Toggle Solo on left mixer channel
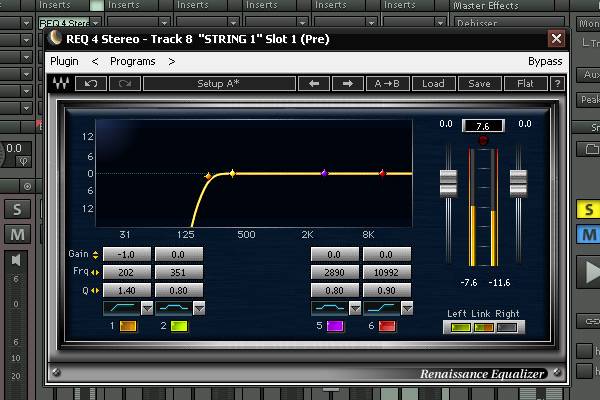The width and height of the screenshot is (600, 400). point(17,209)
